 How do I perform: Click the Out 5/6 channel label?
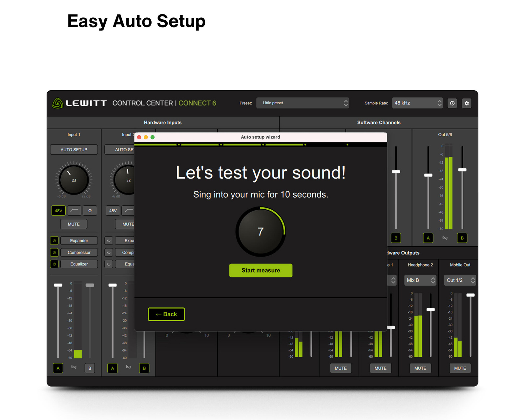pos(445,135)
